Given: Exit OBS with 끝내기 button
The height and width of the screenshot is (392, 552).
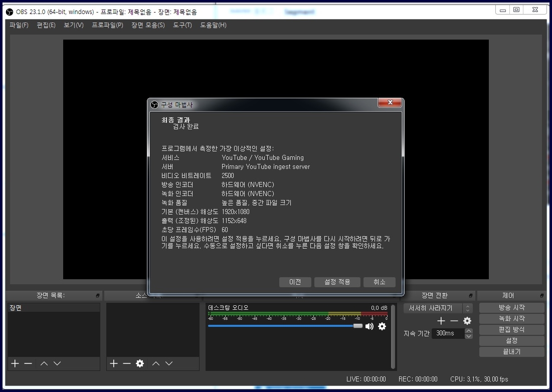Looking at the screenshot, I should click(x=511, y=351).
